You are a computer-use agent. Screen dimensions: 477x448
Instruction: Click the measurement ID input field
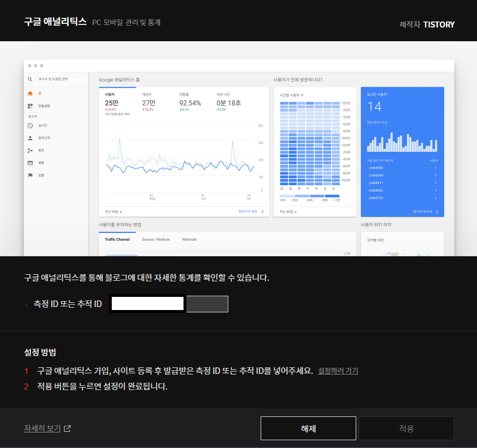pos(148,303)
